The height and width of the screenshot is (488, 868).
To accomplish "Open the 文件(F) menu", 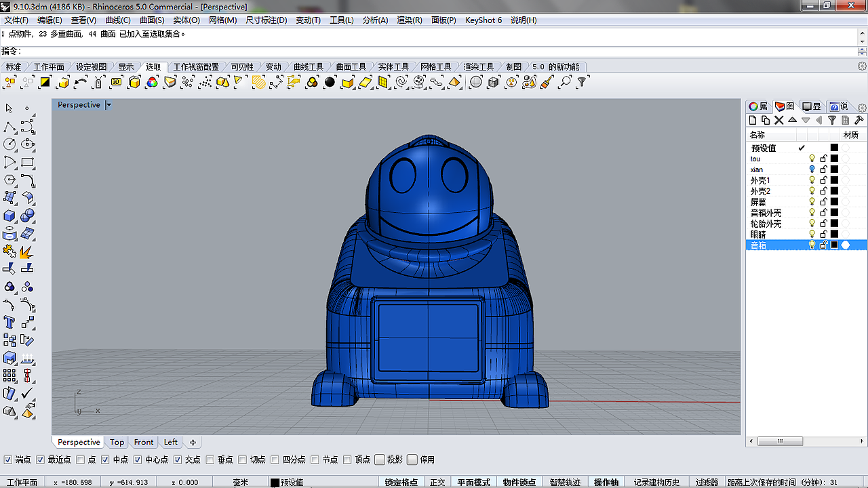I will [x=16, y=20].
